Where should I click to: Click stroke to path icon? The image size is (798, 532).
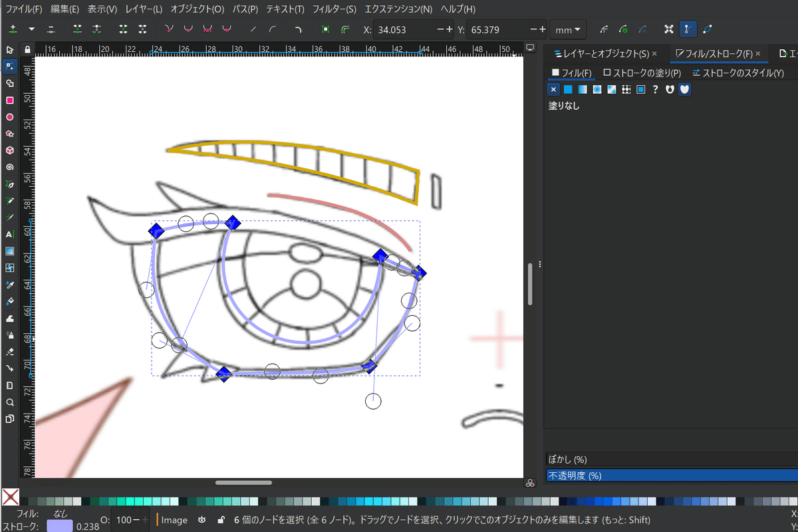(344, 29)
